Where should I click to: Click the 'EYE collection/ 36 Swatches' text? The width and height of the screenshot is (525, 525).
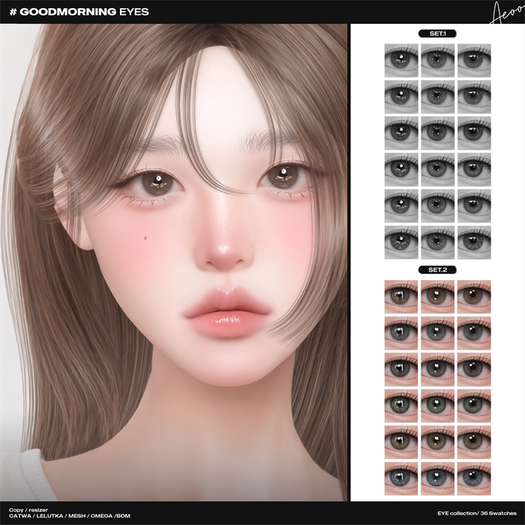(477, 513)
